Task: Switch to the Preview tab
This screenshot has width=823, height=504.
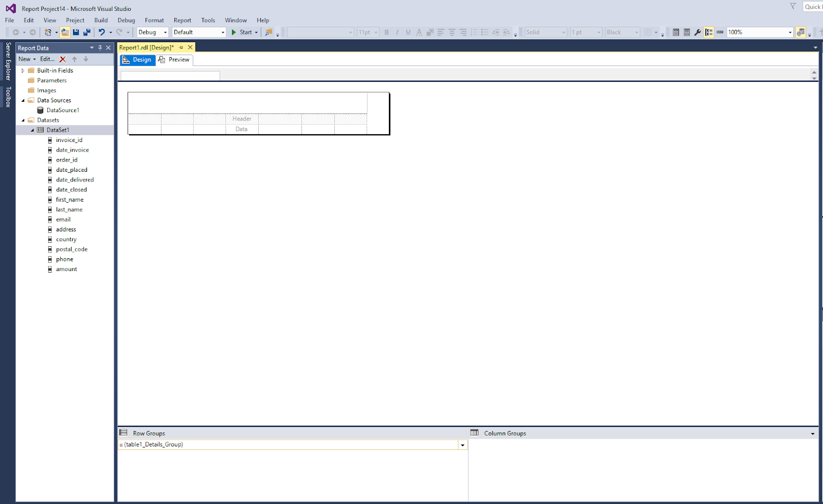Action: pos(174,60)
